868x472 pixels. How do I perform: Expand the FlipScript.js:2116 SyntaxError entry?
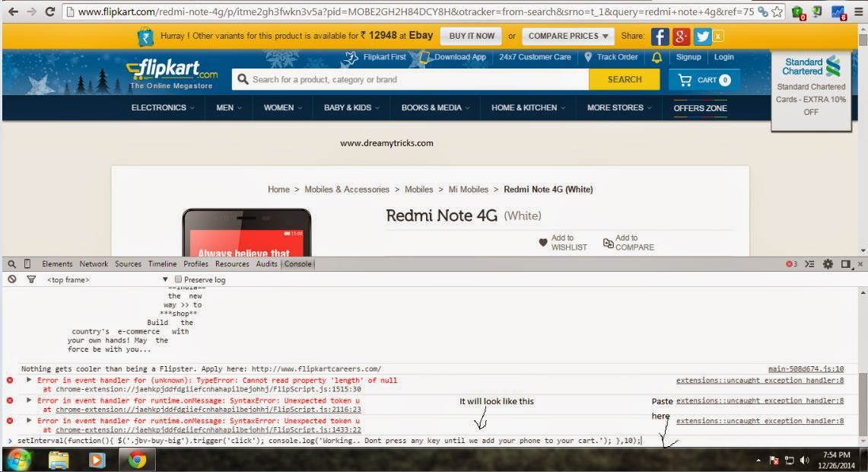coord(29,400)
